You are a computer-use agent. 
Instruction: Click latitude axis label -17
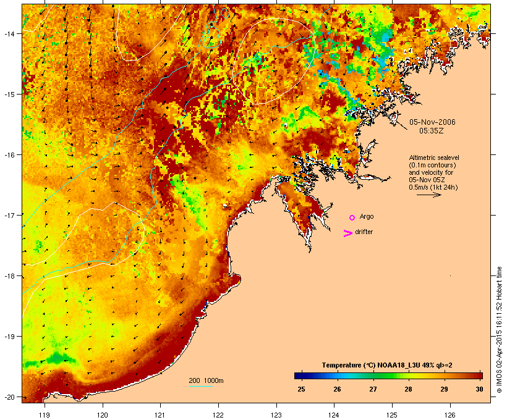9,215
